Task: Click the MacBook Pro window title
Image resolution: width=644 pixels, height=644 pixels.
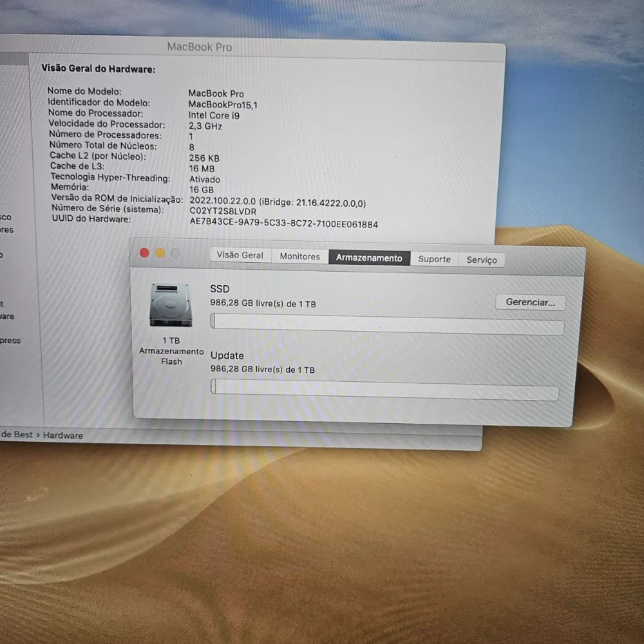Action: [200, 47]
